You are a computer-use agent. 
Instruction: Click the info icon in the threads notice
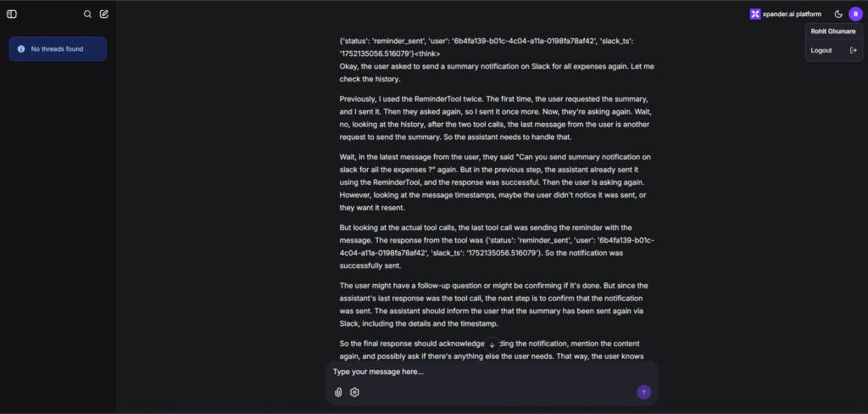(x=21, y=48)
